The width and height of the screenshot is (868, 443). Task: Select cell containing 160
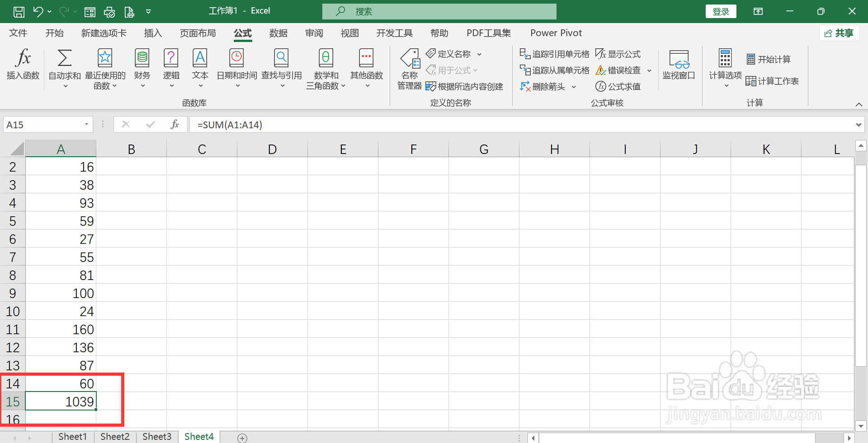tap(61, 329)
